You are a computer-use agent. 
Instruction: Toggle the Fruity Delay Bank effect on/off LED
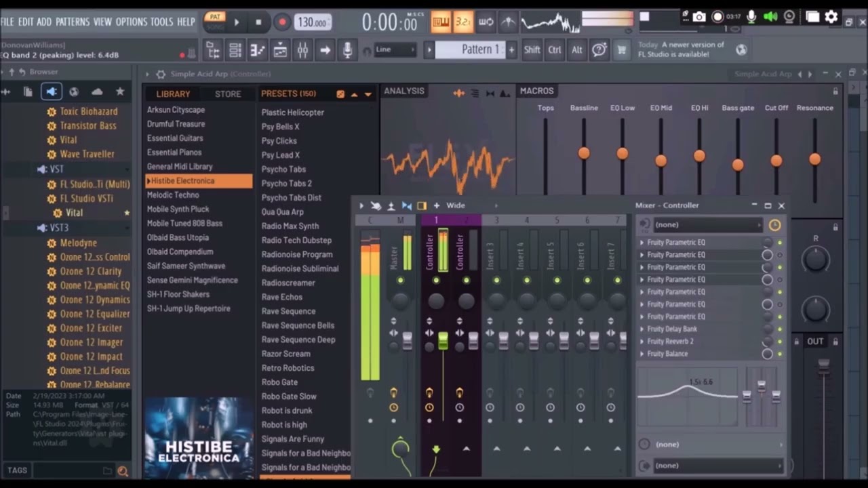point(780,329)
